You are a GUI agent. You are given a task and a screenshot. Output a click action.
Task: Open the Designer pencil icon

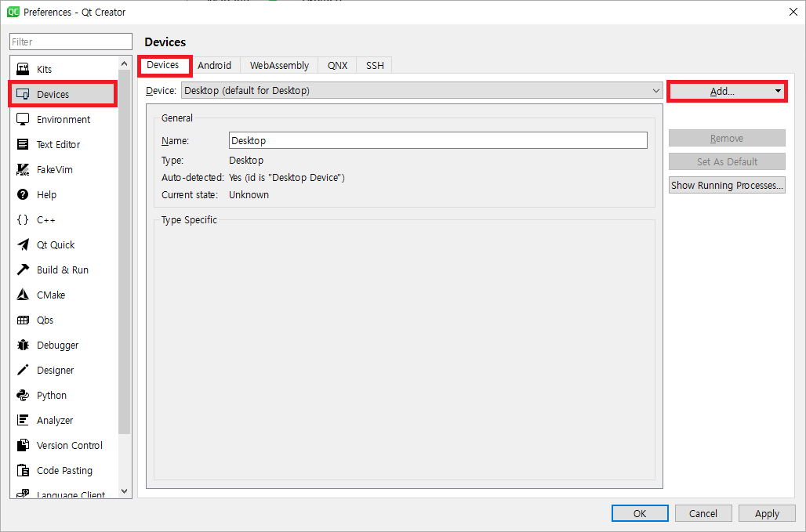24,370
